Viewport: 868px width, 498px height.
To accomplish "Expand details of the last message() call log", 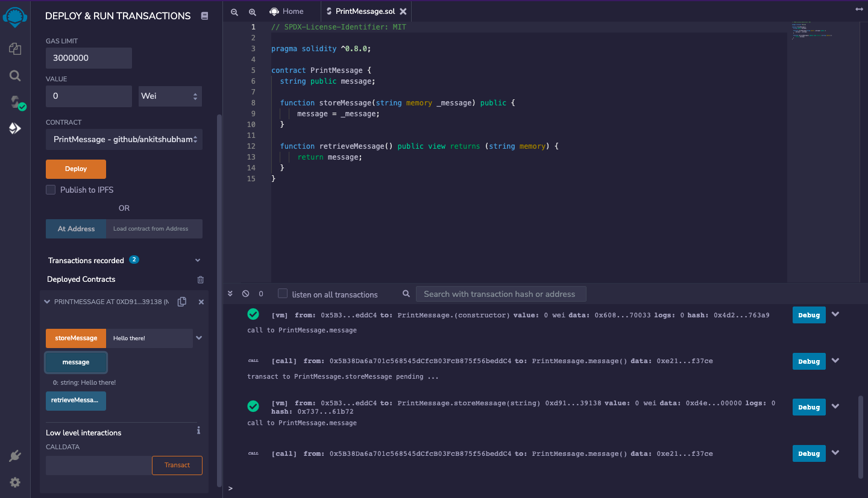I will point(835,453).
